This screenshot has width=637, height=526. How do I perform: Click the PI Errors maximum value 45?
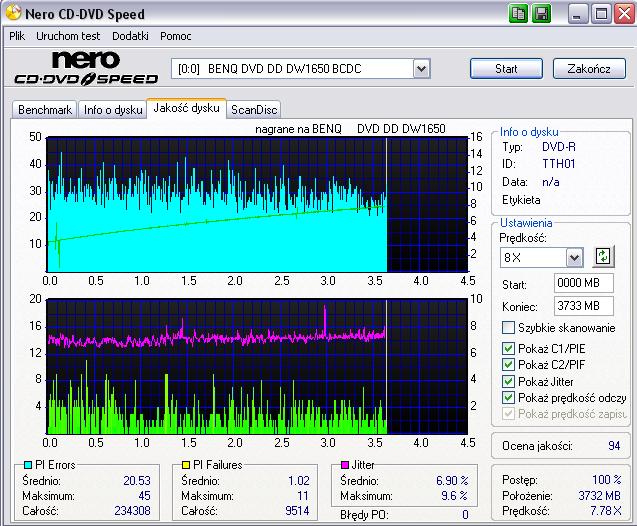[x=144, y=496]
